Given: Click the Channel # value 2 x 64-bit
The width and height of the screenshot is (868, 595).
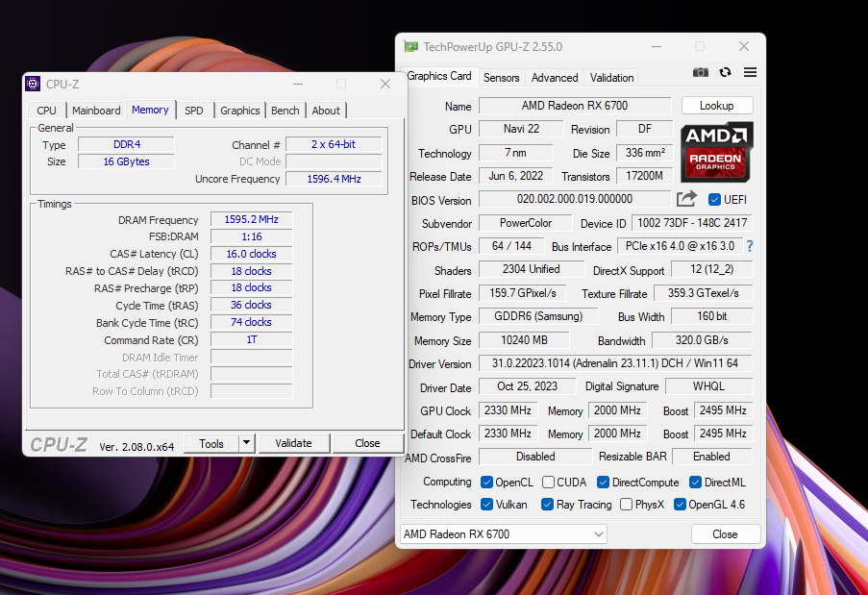Looking at the screenshot, I should pyautogui.click(x=334, y=144).
